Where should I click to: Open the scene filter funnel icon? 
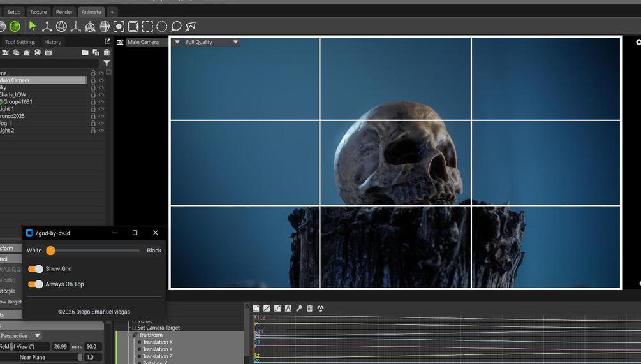(x=107, y=63)
